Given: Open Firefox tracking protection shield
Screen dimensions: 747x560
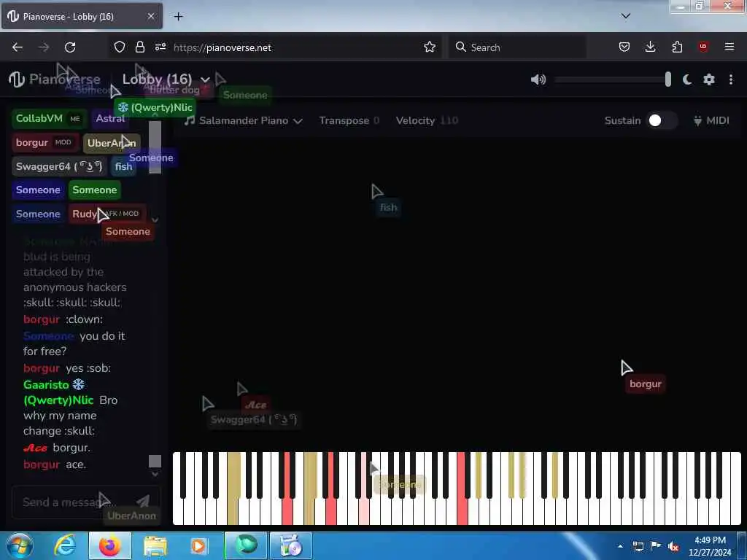Looking at the screenshot, I should (120, 47).
